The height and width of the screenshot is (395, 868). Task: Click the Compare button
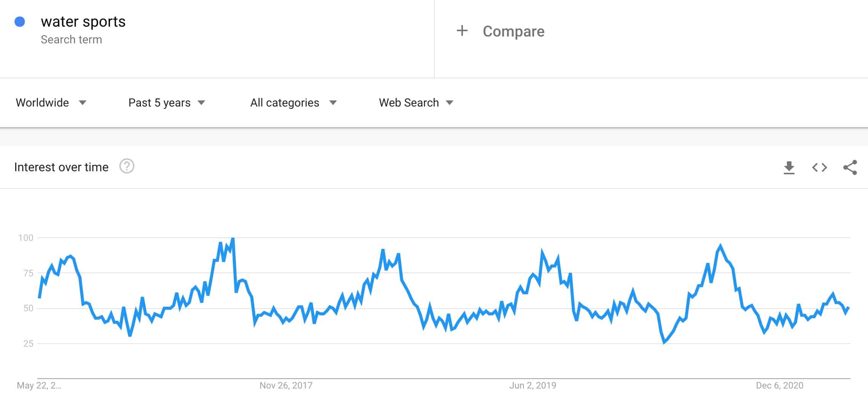coord(513,31)
